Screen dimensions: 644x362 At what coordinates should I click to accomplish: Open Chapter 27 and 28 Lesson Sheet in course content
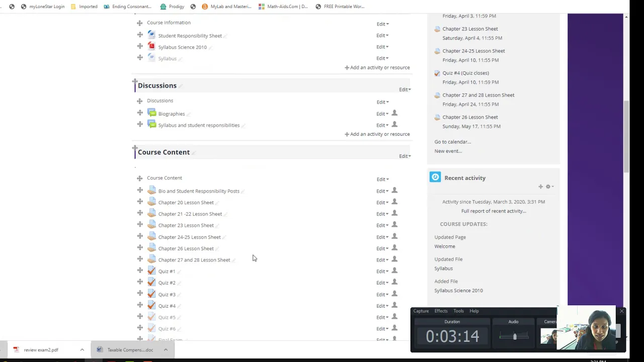(x=194, y=260)
